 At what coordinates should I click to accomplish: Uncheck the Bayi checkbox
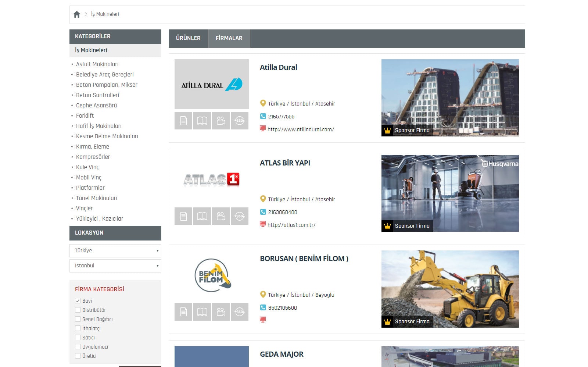78,300
